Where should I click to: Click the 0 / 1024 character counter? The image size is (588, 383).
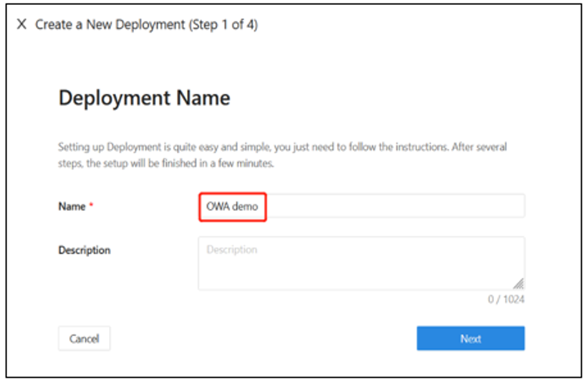tap(506, 299)
